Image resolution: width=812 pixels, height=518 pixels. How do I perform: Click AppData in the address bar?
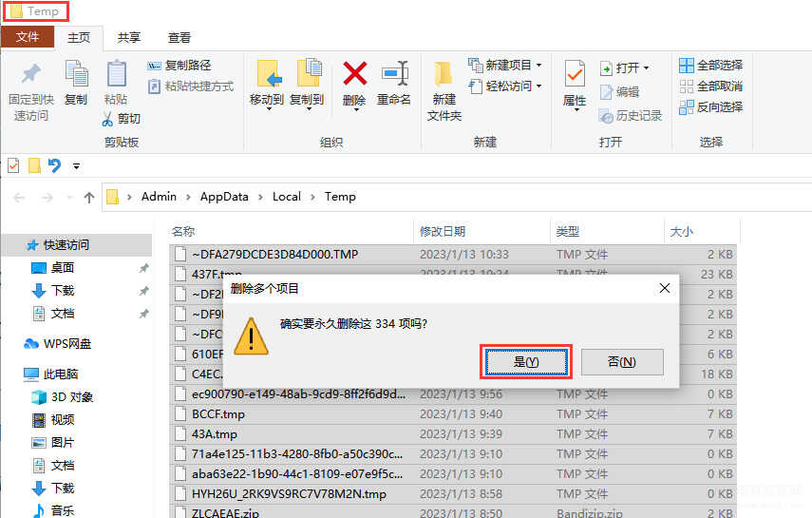tap(224, 197)
